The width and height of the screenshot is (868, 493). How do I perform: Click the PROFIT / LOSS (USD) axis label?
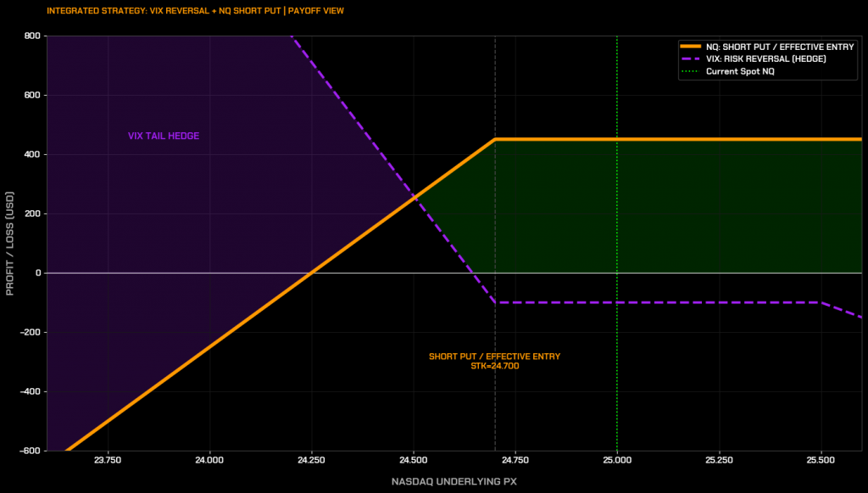coord(11,243)
